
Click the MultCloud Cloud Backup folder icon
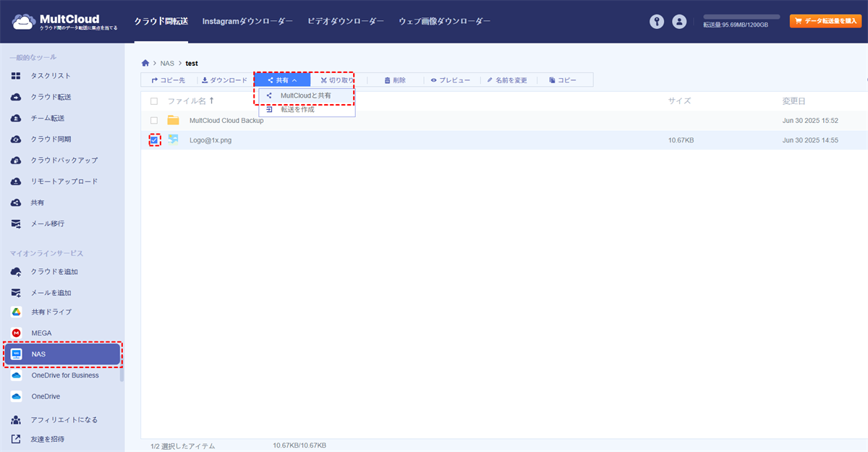point(173,120)
